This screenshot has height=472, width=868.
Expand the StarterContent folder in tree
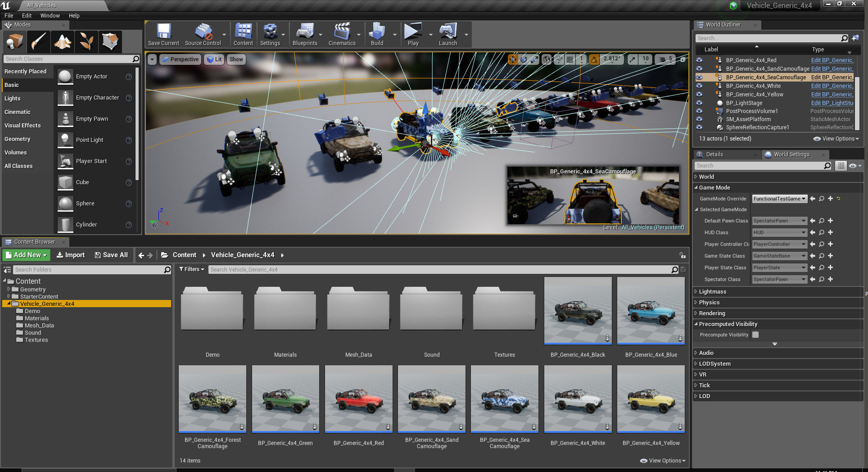(x=9, y=296)
